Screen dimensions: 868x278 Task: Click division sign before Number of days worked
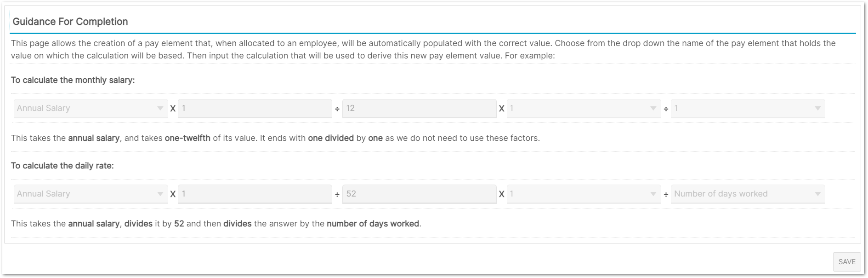(666, 195)
